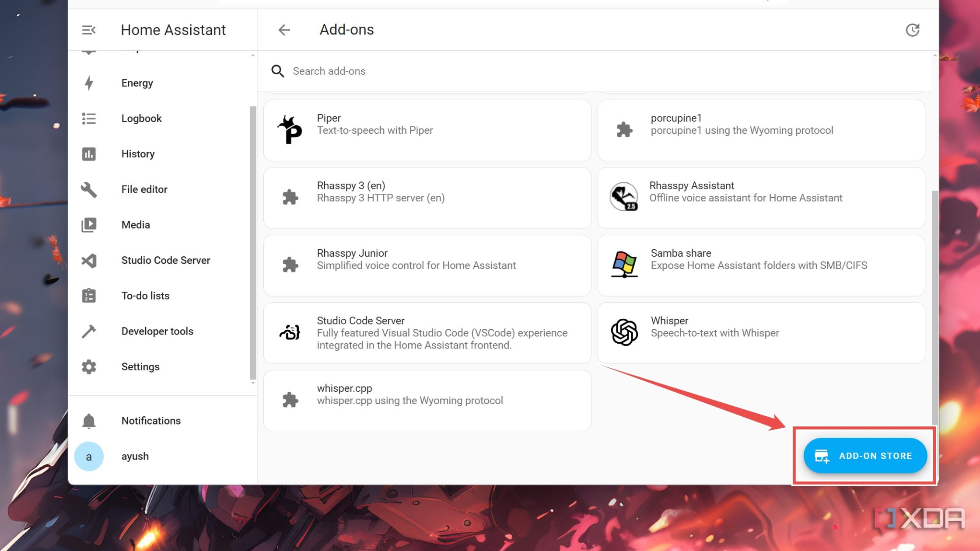Open the File editor sidebar item
The image size is (980, 551).
point(144,189)
